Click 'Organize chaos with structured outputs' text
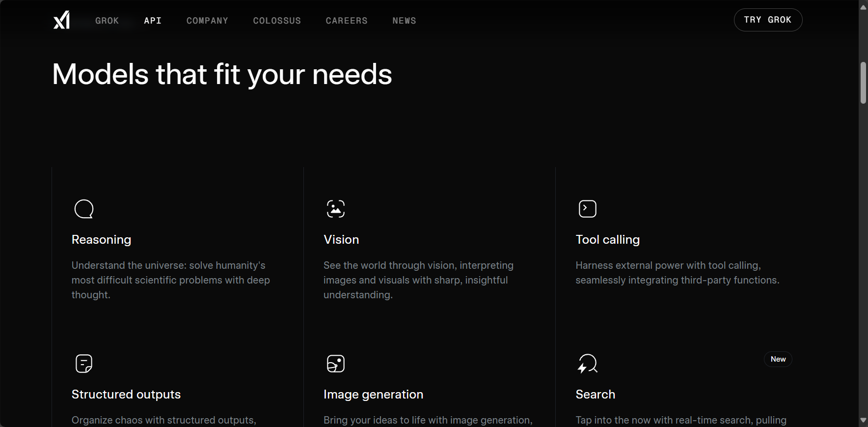Image resolution: width=868 pixels, height=427 pixels. coord(164,421)
